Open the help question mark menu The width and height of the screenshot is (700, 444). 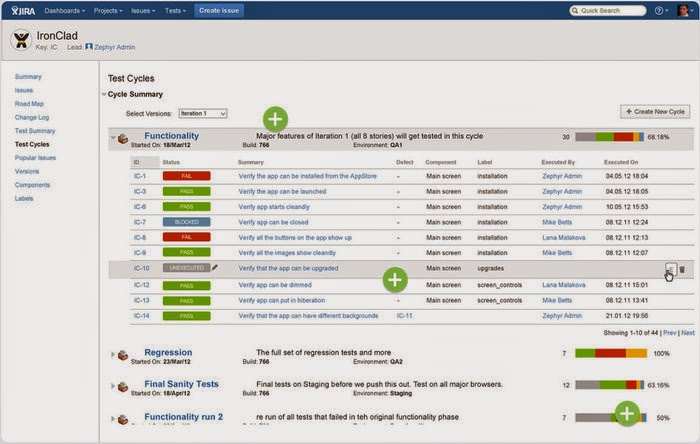[x=660, y=10]
